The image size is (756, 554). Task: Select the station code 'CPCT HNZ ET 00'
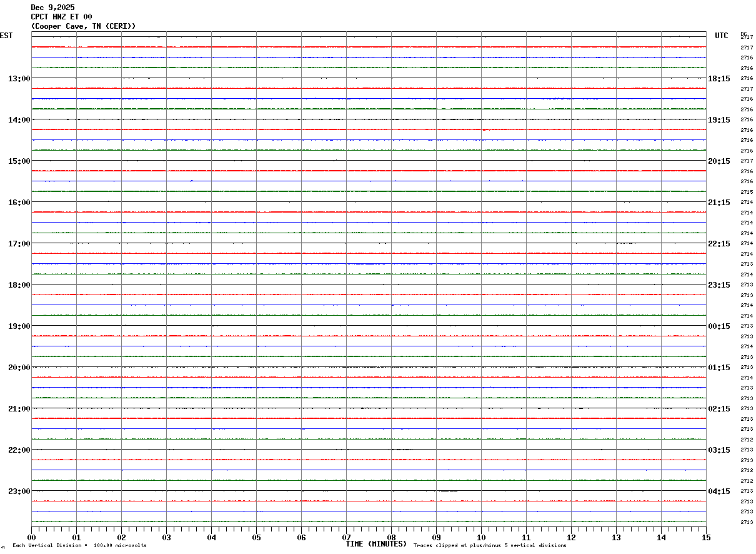(x=61, y=17)
